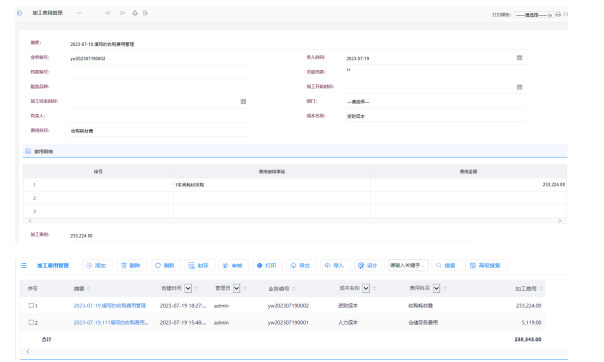Click the 刷新 refresh button in the list toolbar
Viewport: 604px width, 362px height.
[x=165, y=265]
